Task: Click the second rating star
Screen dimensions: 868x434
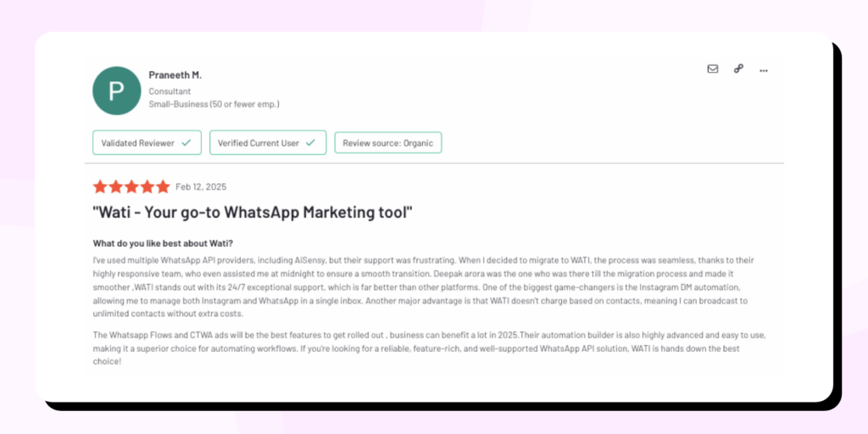Action: [x=115, y=186]
